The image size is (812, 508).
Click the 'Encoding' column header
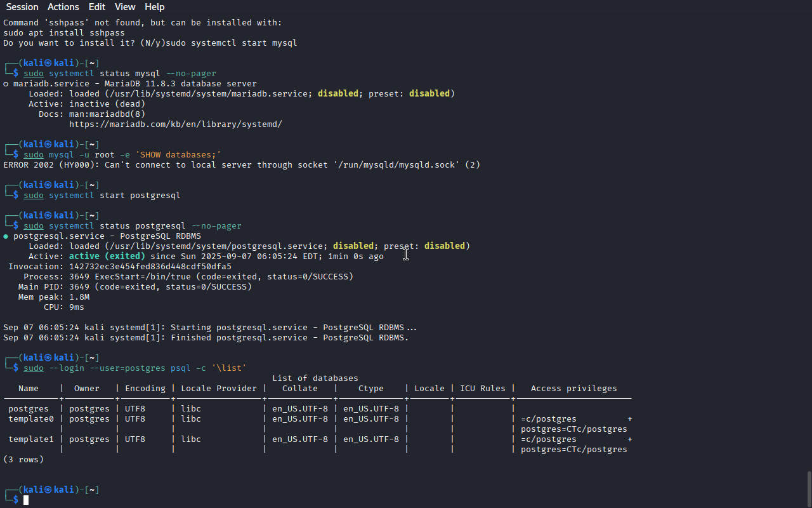click(145, 389)
